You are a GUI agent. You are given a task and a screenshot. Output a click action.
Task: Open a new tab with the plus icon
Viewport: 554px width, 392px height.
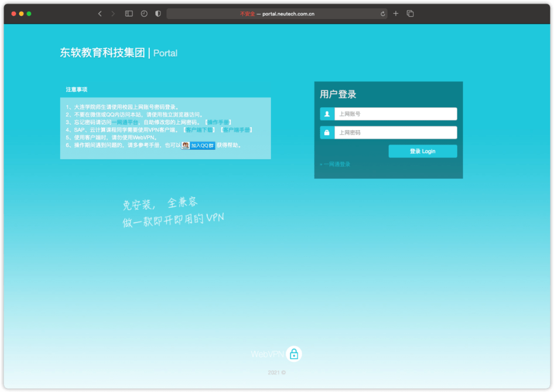pos(395,13)
